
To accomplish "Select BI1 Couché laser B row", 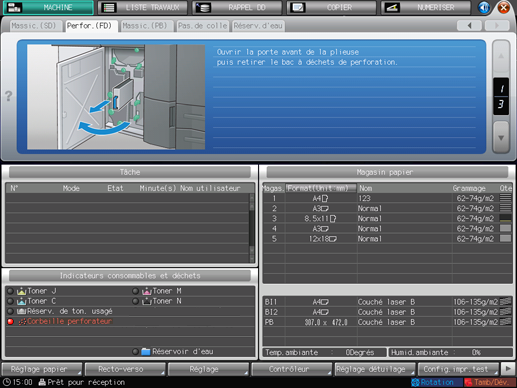I will click(x=387, y=302).
